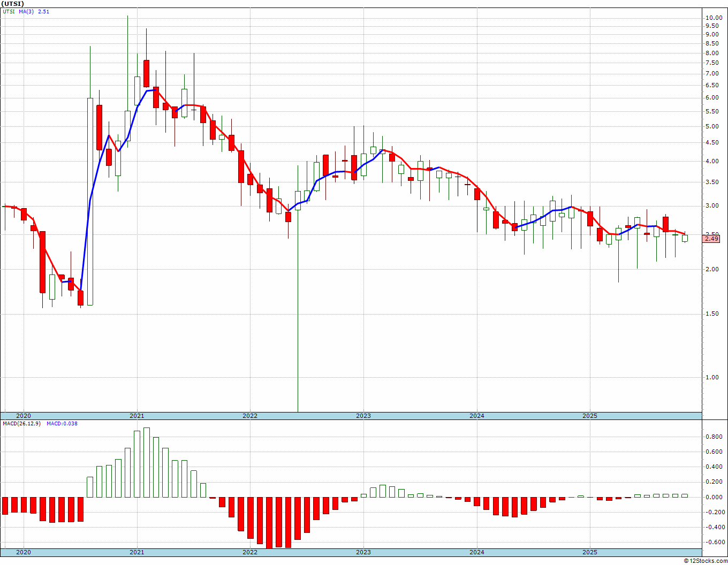Click the 9.00 price axis label
Image resolution: width=728 pixels, height=565 pixels.
[x=711, y=35]
